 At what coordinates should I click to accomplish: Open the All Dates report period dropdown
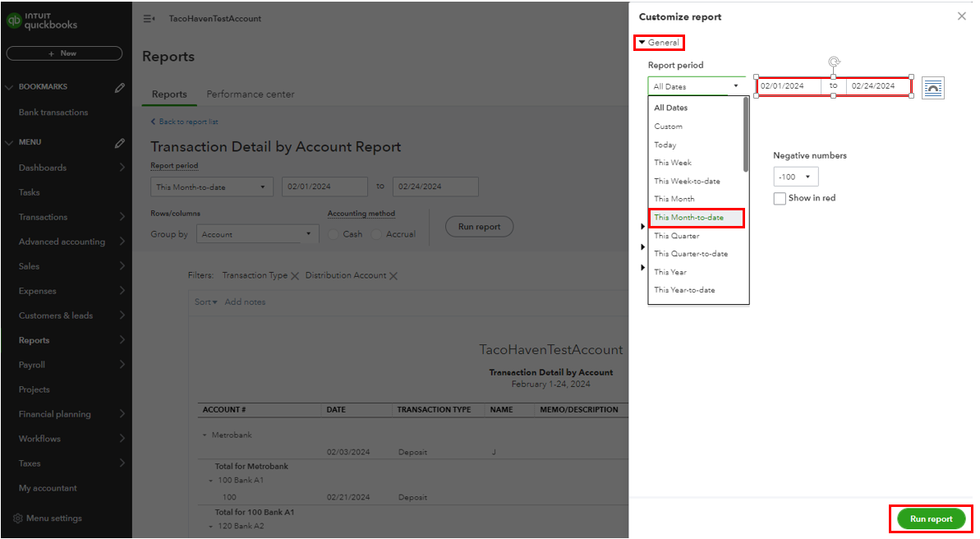697,86
